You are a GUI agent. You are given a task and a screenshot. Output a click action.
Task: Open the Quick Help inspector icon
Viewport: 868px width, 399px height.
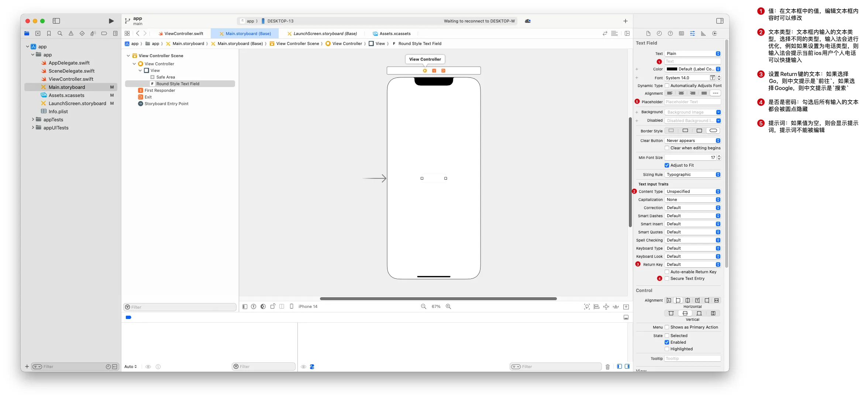[x=671, y=34]
